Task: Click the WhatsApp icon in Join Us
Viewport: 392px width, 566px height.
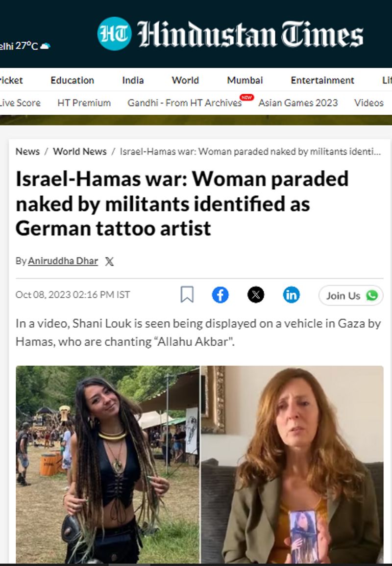Action: point(372,296)
